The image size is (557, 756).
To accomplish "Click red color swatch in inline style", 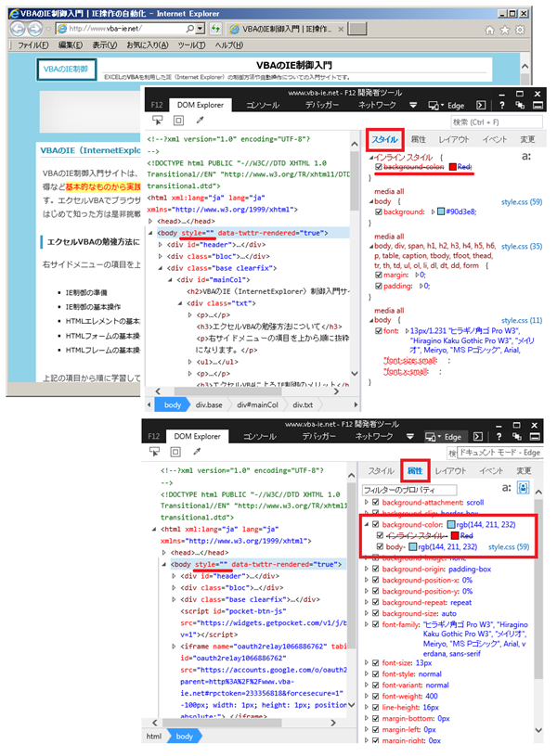I will coord(453,167).
